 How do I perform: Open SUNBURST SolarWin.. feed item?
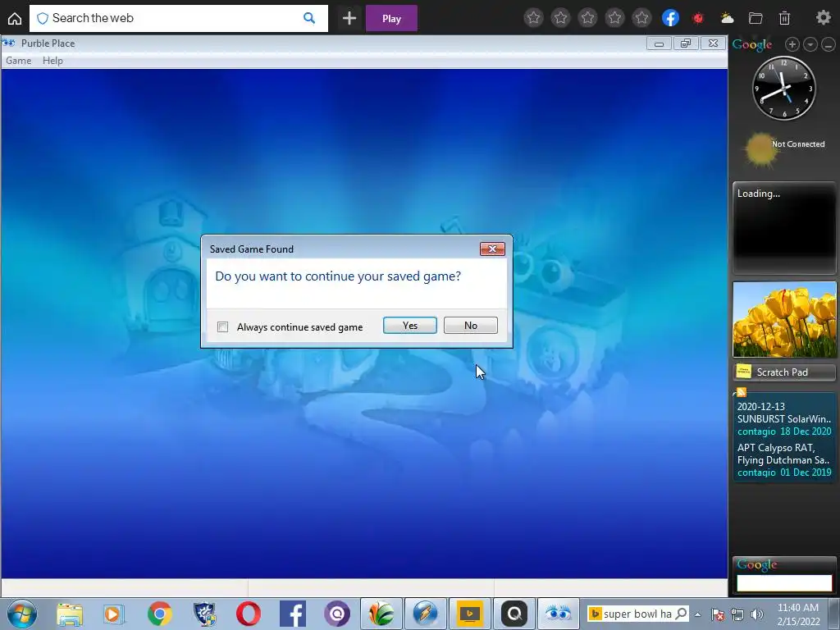784,419
